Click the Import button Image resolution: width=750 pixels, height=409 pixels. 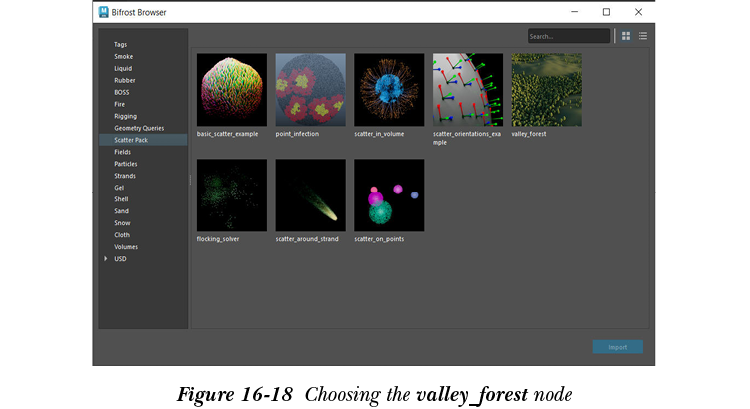(x=617, y=347)
